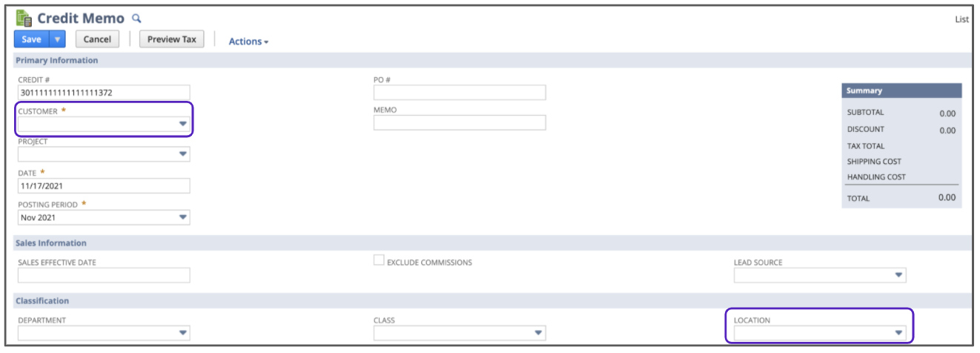980x353 pixels.
Task: Expand the Customer dropdown
Action: (182, 124)
